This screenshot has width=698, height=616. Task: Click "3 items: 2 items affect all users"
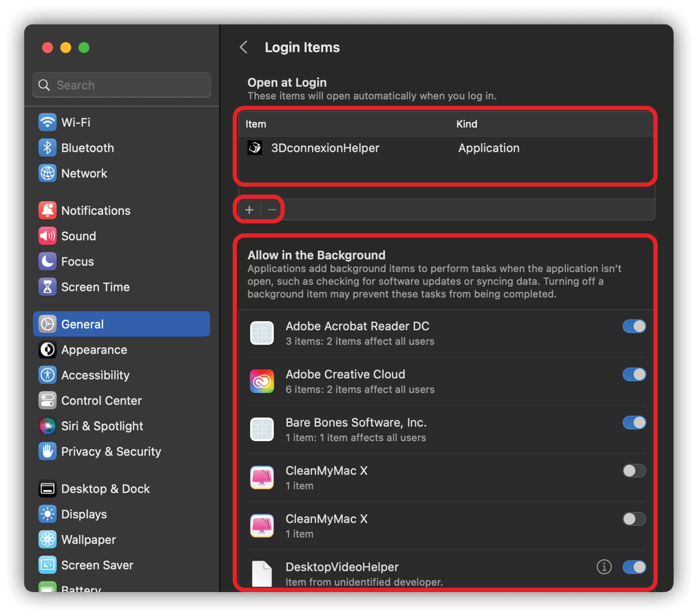coord(360,341)
